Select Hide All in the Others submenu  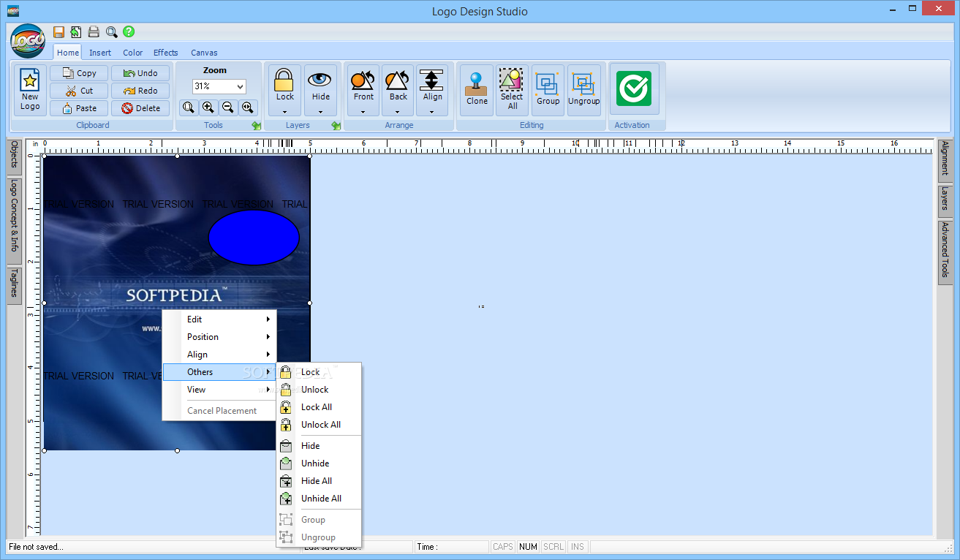(318, 481)
